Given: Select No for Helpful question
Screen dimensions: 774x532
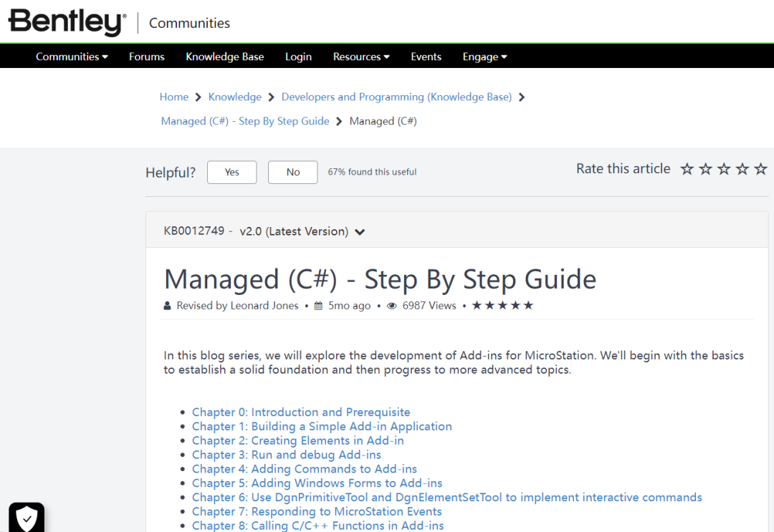Looking at the screenshot, I should coord(292,172).
